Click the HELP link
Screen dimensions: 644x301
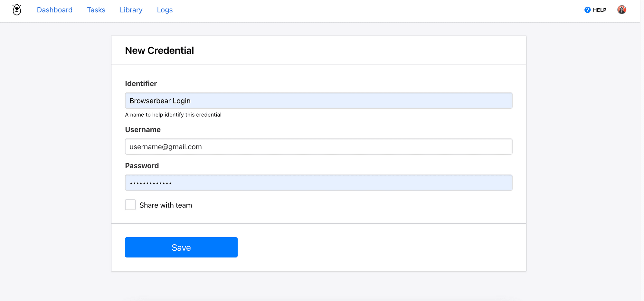click(599, 10)
